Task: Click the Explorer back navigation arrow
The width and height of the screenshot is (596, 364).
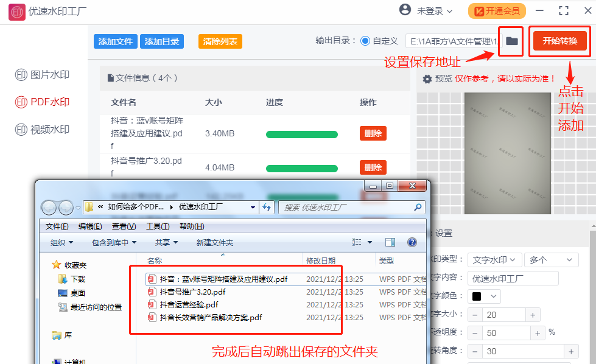Action: point(49,208)
